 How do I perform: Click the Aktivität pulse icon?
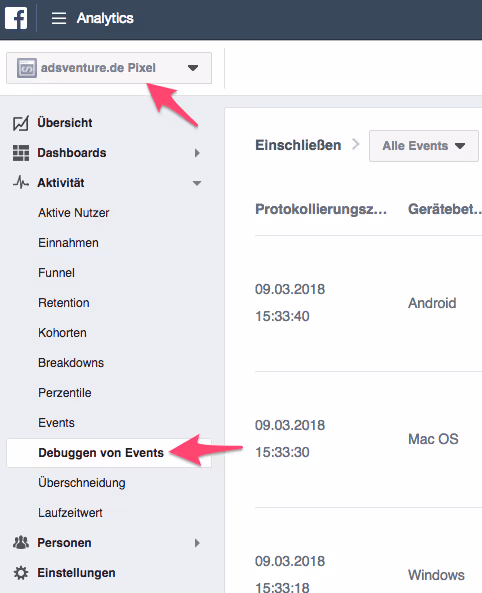pyautogui.click(x=21, y=183)
